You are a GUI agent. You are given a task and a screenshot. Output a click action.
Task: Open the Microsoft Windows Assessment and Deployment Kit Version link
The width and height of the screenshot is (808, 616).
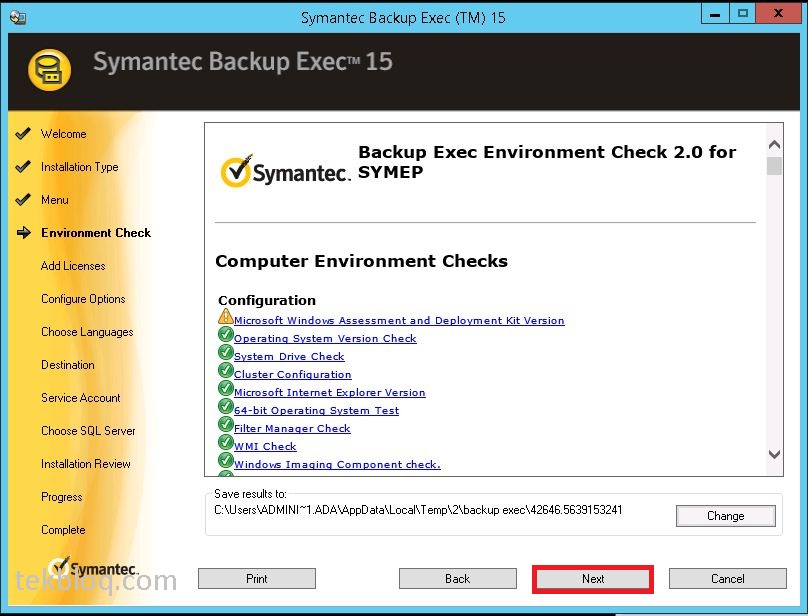point(399,321)
